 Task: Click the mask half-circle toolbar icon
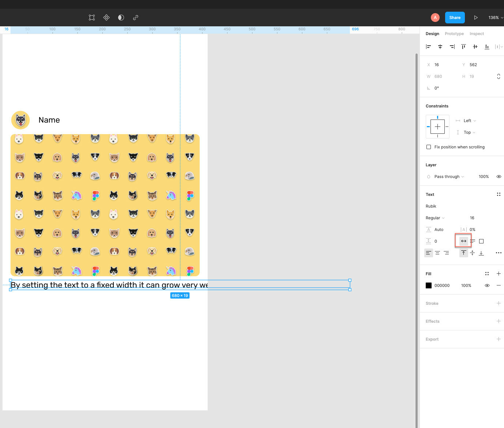tap(121, 18)
